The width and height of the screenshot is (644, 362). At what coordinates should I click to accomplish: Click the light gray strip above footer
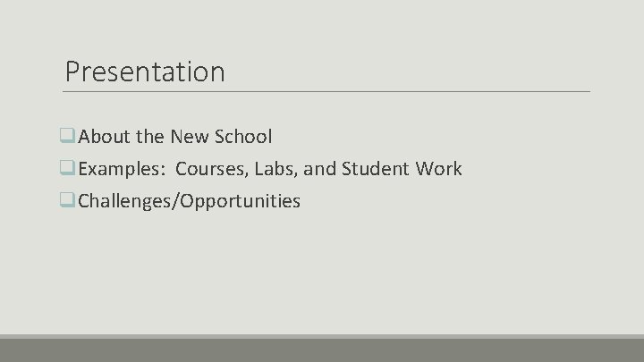(322, 336)
